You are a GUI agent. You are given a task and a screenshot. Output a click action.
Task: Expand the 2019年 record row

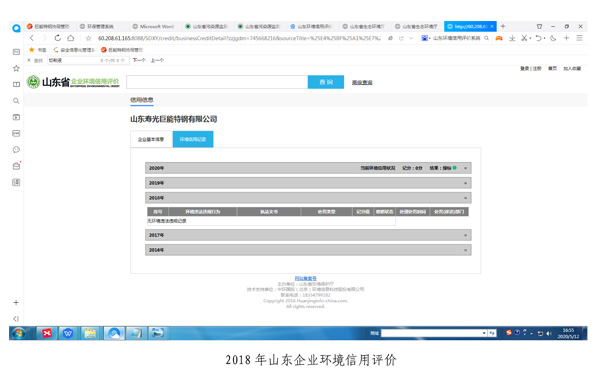308,183
